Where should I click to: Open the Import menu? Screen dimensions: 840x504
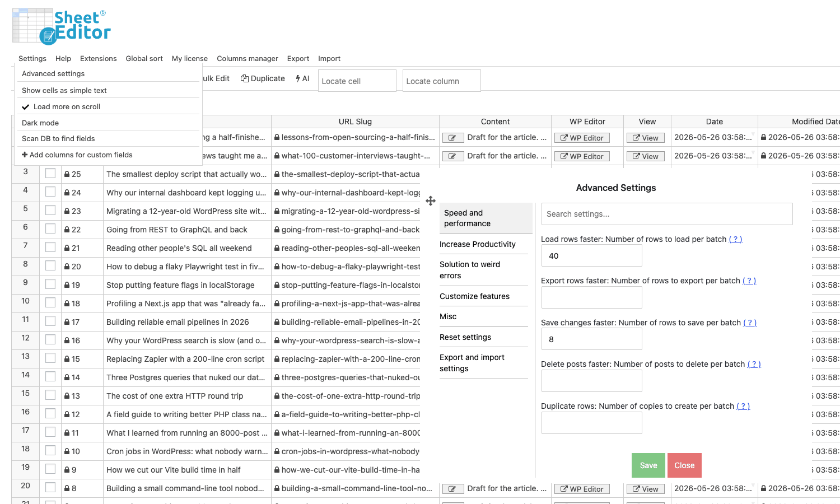329,58
